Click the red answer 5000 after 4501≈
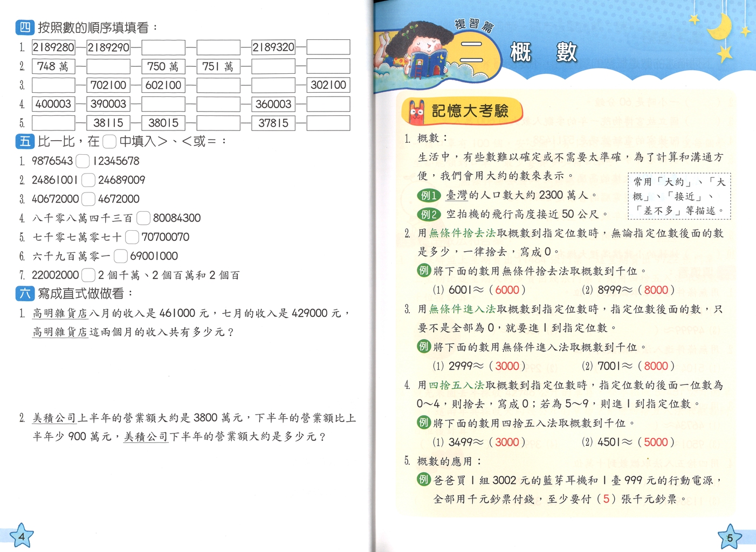Image resolution: width=756 pixels, height=552 pixels. (656, 442)
